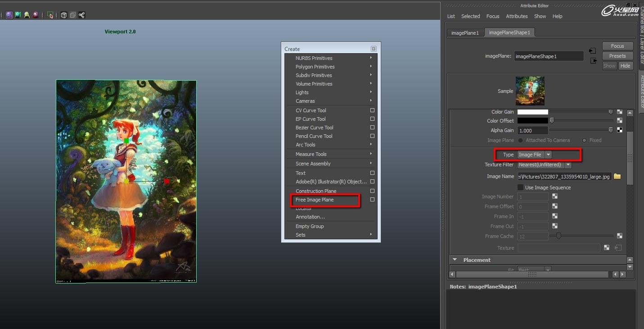
Task: Open Free Image Plane options box
Action: point(372,200)
